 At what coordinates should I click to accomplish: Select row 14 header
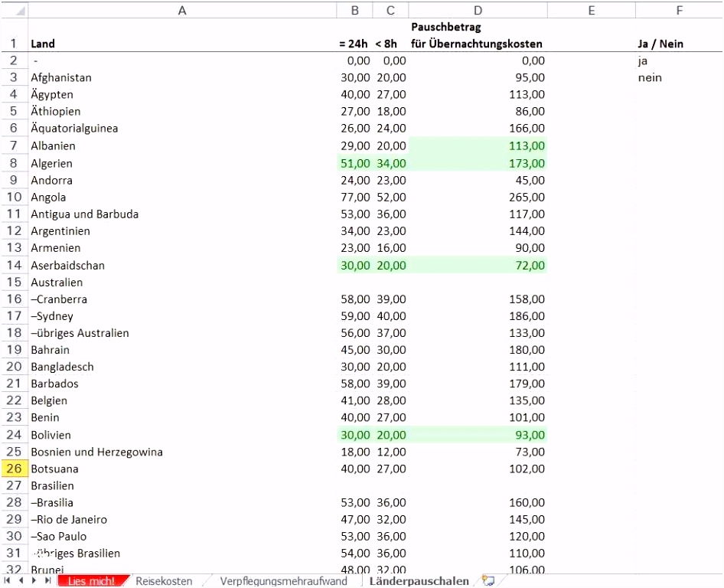(15, 265)
